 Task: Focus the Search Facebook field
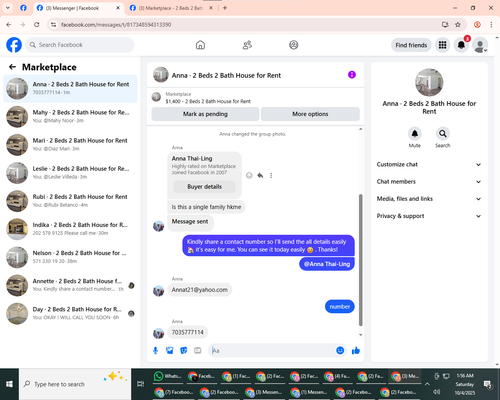point(80,45)
